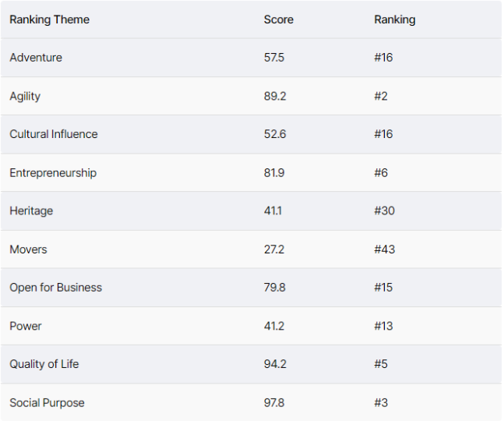Select the Adventure row label
Image resolution: width=504 pixels, height=421 pixels.
[36, 58]
